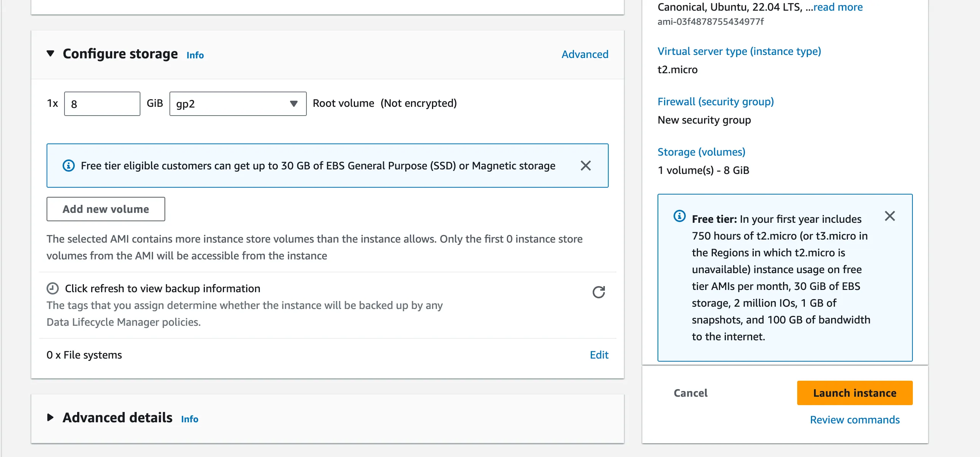This screenshot has height=457, width=980.
Task: Dismiss the free tier EBS storage notice
Action: coord(585,166)
